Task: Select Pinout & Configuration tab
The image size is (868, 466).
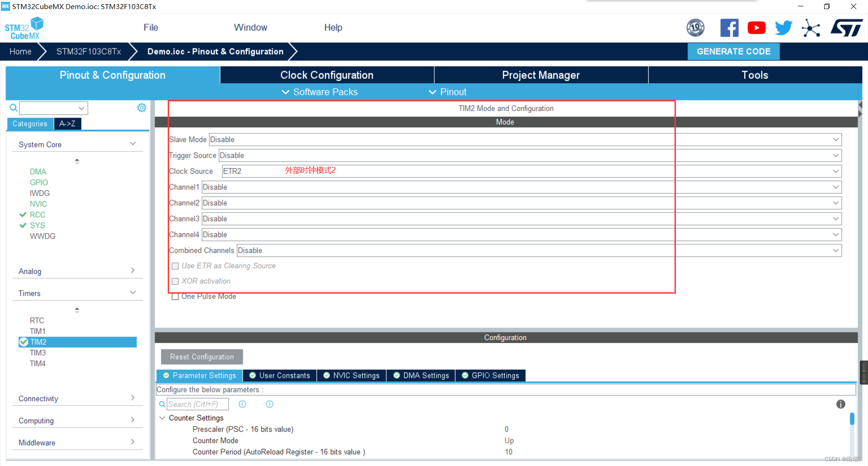Action: pyautogui.click(x=113, y=75)
